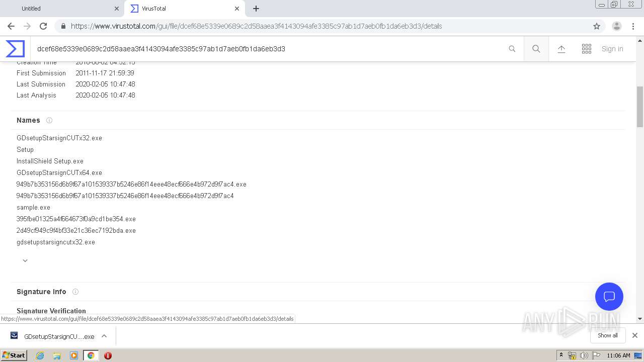The image size is (644, 362).
Task: Select the VirusTotal tab
Action: coord(185,9)
